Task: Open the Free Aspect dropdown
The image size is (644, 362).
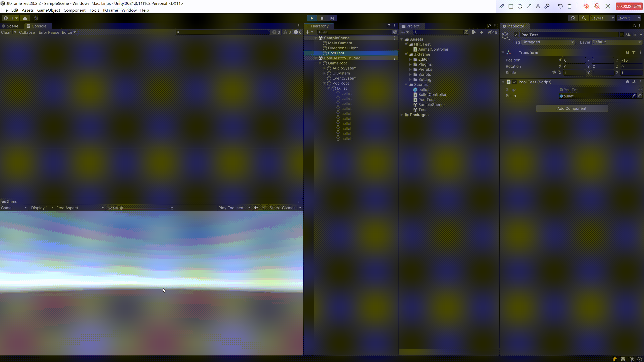Action: [x=80, y=208]
